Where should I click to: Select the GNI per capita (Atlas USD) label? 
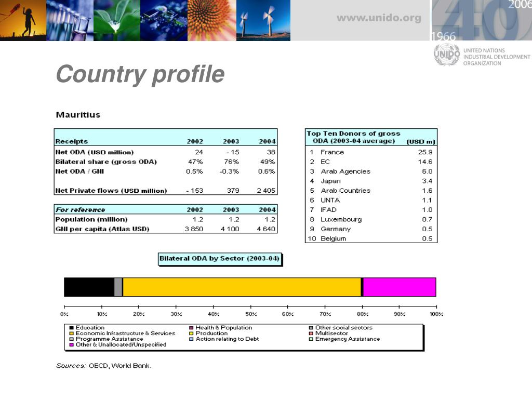coord(102,229)
